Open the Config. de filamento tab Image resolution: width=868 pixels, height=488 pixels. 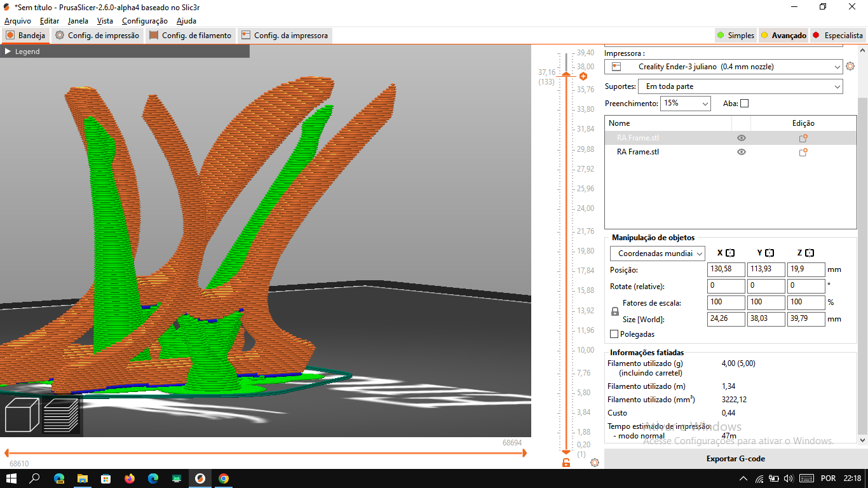pos(191,36)
